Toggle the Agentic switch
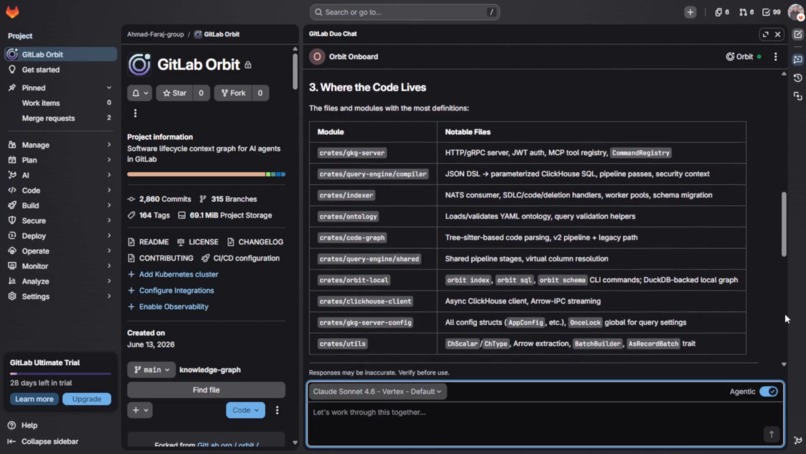806x454 pixels. [x=768, y=391]
